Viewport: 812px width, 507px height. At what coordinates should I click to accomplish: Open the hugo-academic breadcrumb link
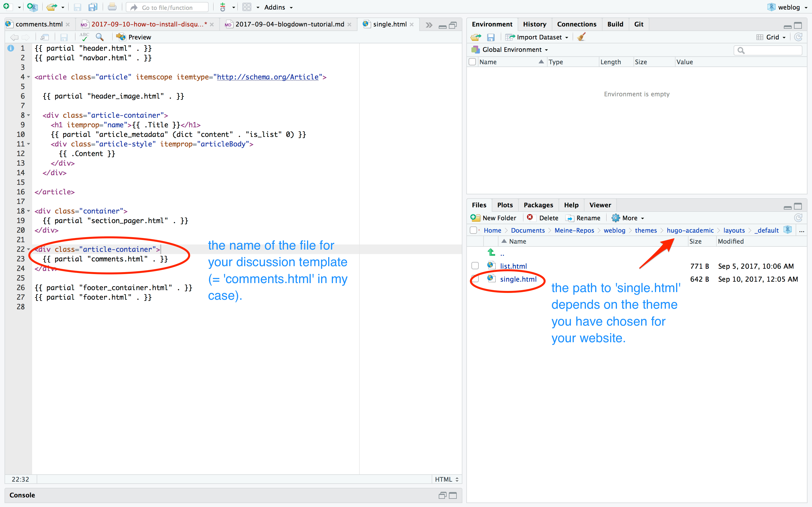pos(690,230)
